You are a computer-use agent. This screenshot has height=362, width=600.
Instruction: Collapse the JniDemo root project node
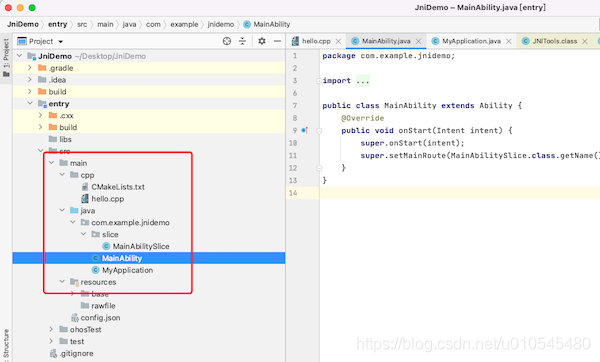20,56
